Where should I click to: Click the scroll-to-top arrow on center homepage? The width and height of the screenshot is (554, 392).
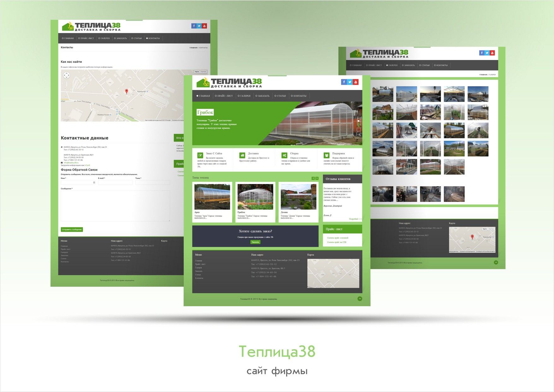(360, 299)
